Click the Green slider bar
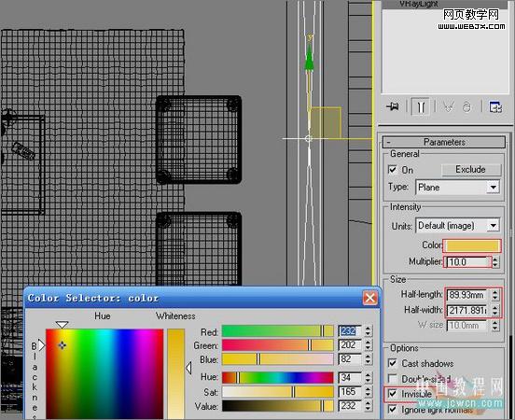This screenshot has width=515, height=420. (x=277, y=345)
